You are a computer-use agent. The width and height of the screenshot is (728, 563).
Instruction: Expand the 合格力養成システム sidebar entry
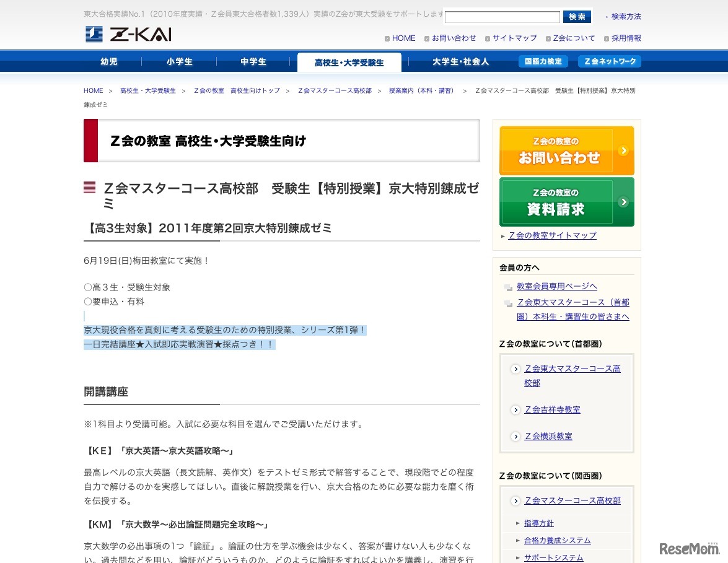(x=557, y=540)
